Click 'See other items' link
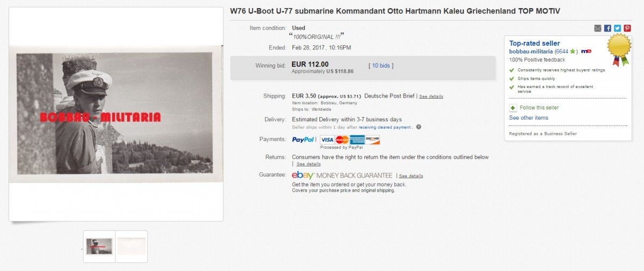This screenshot has height=271, width=644. point(529,118)
